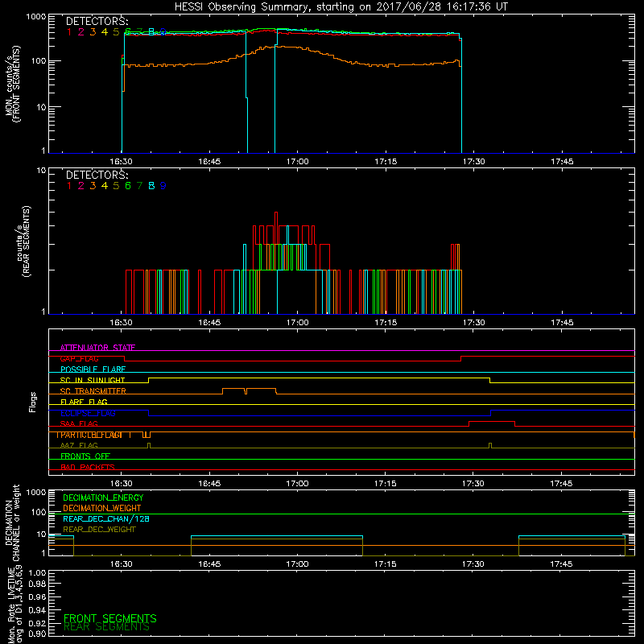Click the REAR_DEC_WEIGHT legend label
Image resolution: width=644 pixels, height=644 pixels.
(99, 530)
